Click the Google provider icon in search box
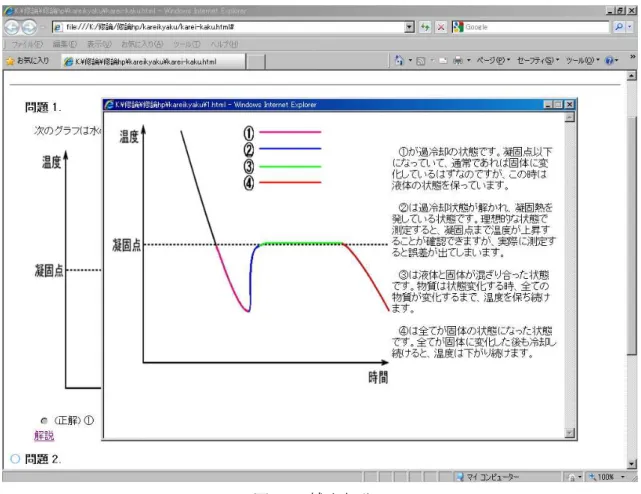641x494 pixels. coord(457,27)
